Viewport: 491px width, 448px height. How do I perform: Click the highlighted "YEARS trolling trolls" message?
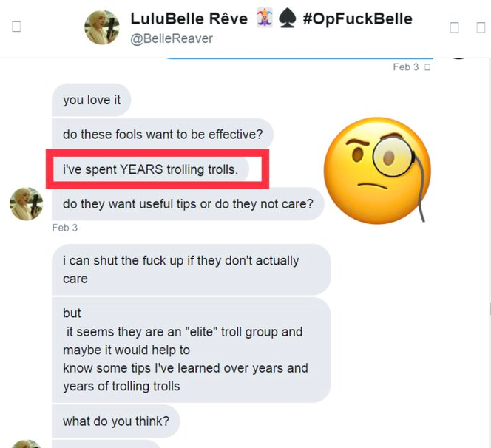[150, 169]
